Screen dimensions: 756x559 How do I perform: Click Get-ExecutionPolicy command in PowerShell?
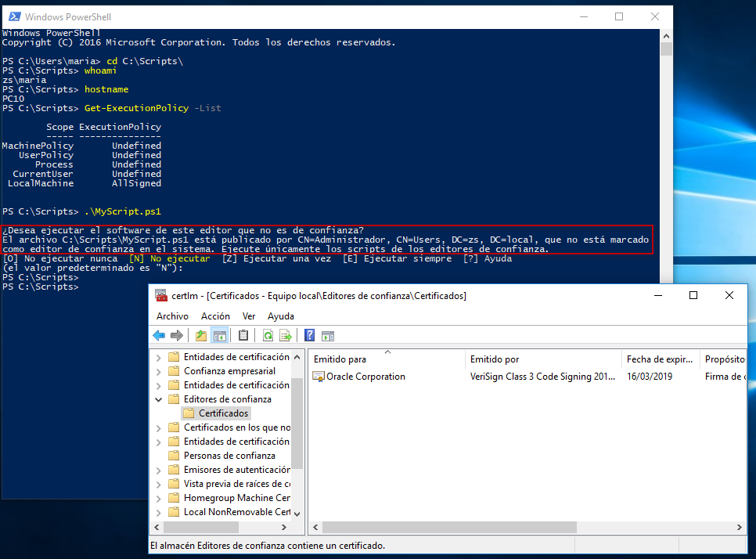[136, 108]
